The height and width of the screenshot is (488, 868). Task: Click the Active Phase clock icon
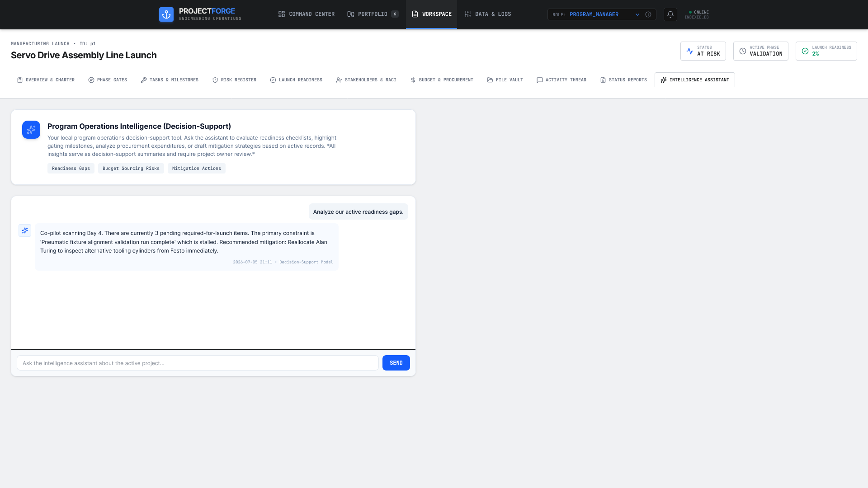click(743, 51)
